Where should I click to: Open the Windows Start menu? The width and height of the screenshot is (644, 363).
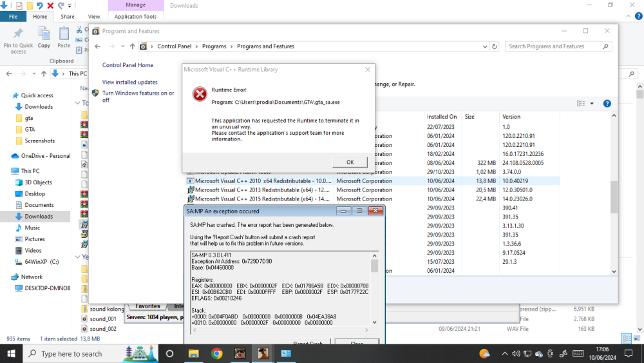coord(11,353)
